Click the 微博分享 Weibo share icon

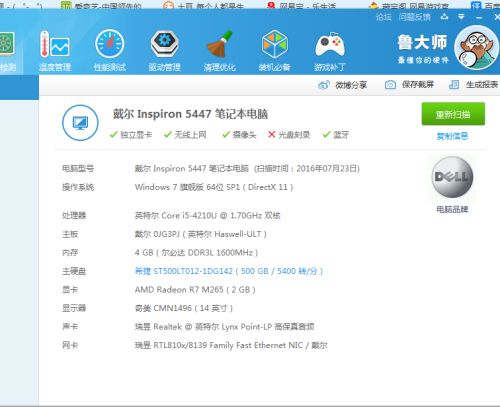click(324, 85)
